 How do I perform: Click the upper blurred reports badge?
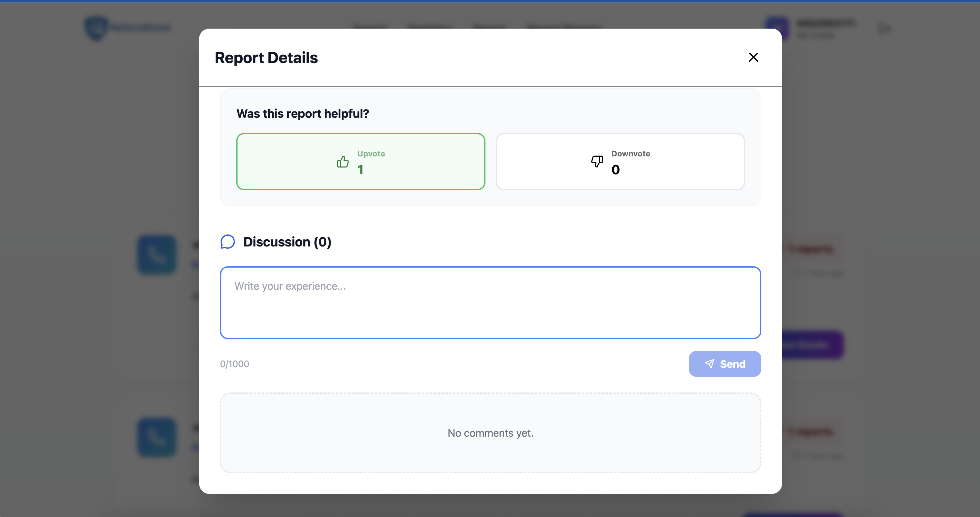pos(810,249)
